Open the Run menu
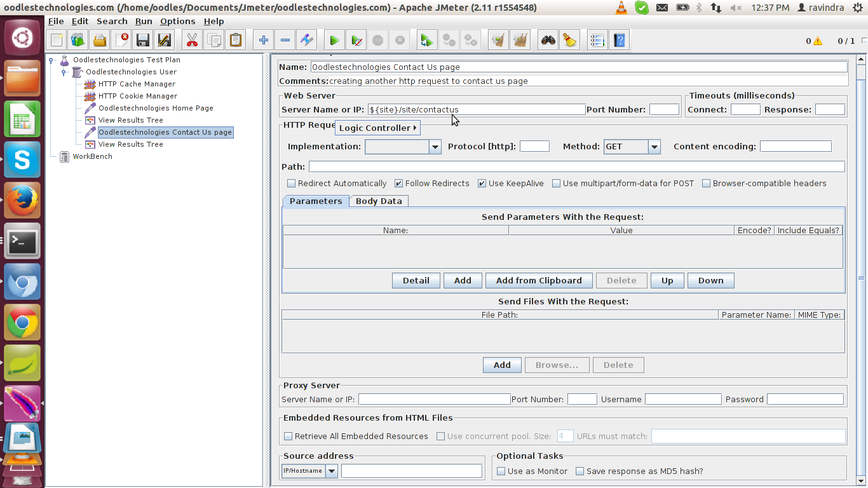This screenshot has width=868, height=488. pyautogui.click(x=144, y=21)
